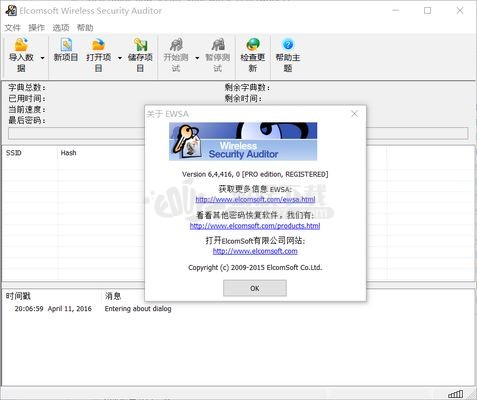Open the Options (选项) menu
The height and width of the screenshot is (400, 477).
click(x=61, y=28)
